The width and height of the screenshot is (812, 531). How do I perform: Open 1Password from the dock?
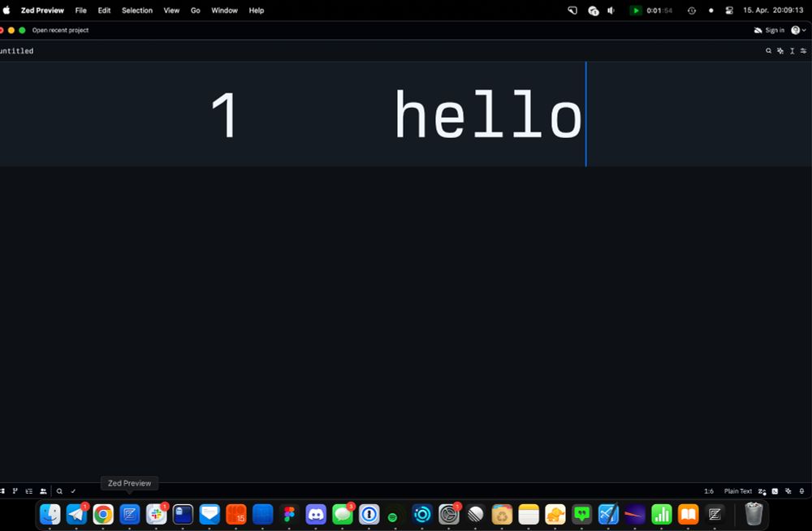click(369, 515)
